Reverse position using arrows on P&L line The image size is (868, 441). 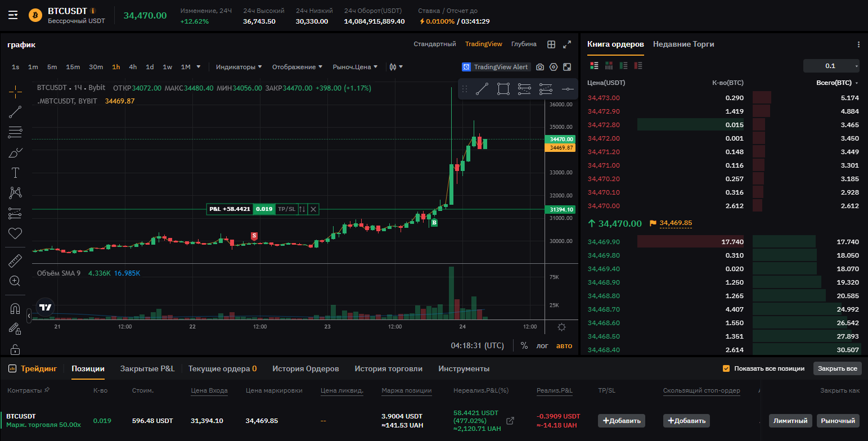click(302, 209)
